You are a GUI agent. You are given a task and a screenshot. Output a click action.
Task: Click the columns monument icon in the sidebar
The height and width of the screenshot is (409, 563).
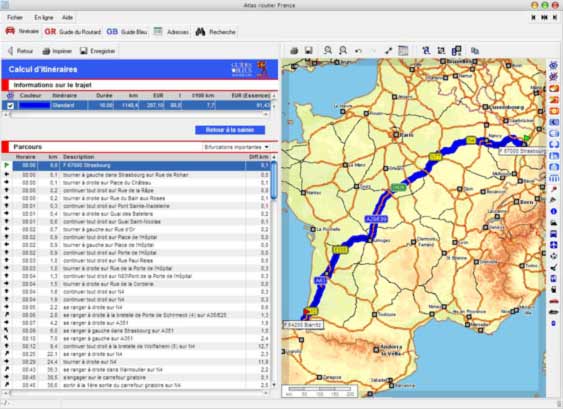point(554,178)
